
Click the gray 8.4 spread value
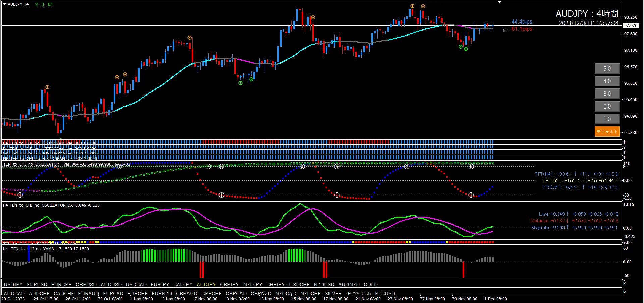506,30
